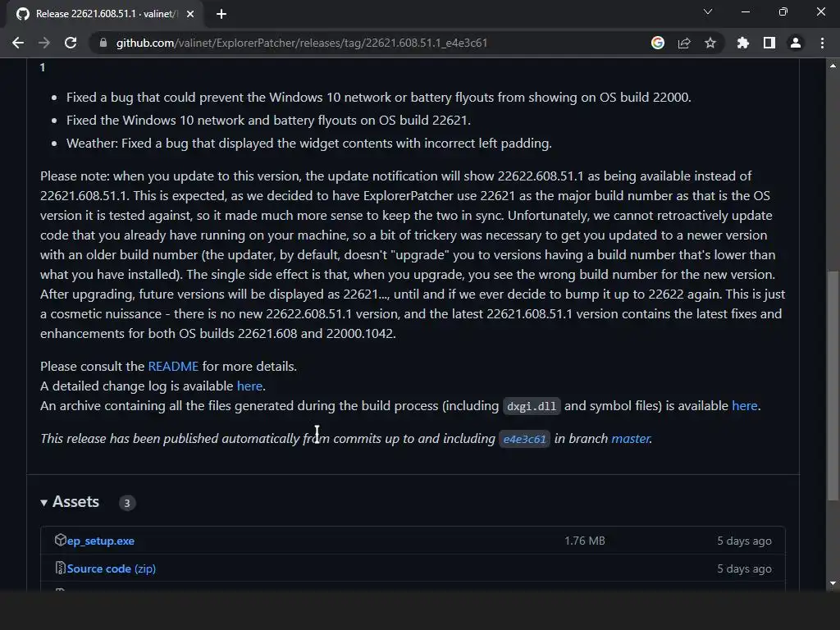Open build archive here link
840x630 pixels.
(745, 406)
